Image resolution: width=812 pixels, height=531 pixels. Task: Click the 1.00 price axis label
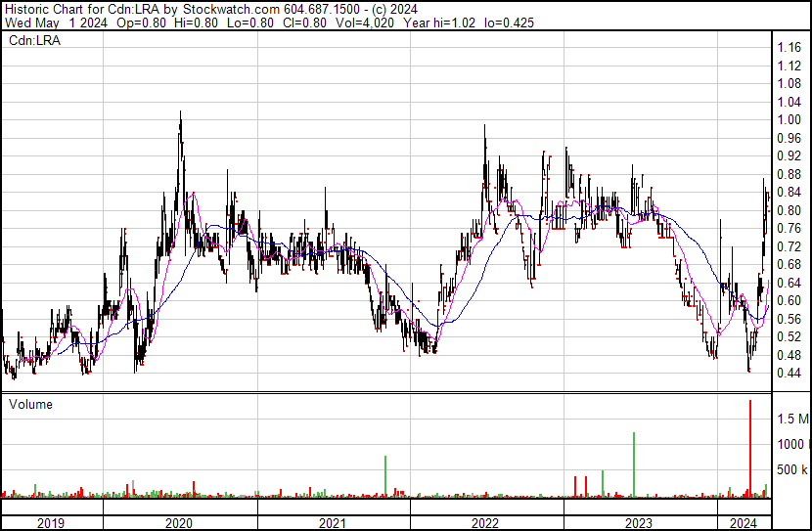789,120
